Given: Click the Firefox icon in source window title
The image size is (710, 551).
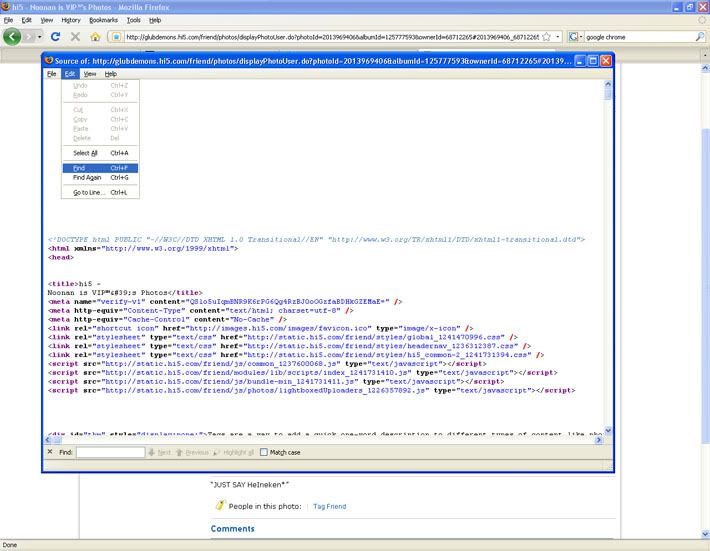Looking at the screenshot, I should pos(49,60).
